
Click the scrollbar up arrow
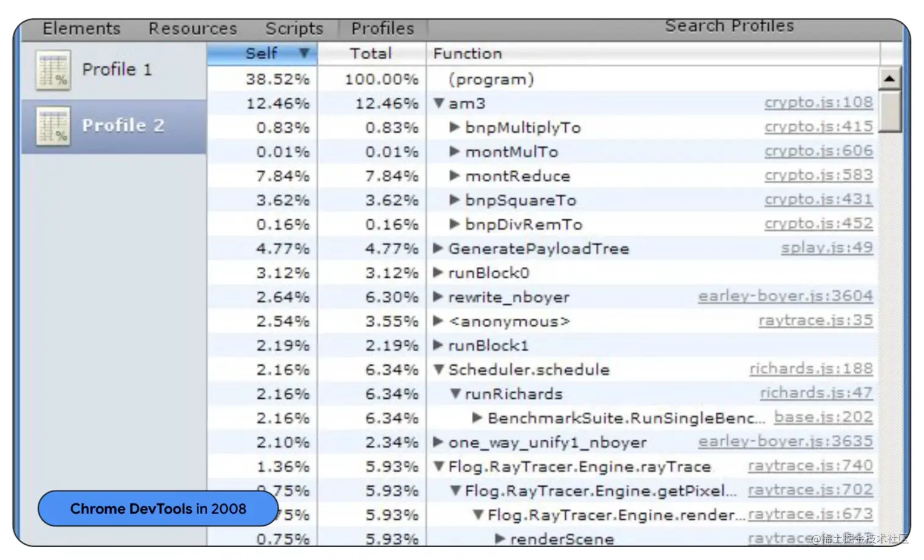coord(890,78)
